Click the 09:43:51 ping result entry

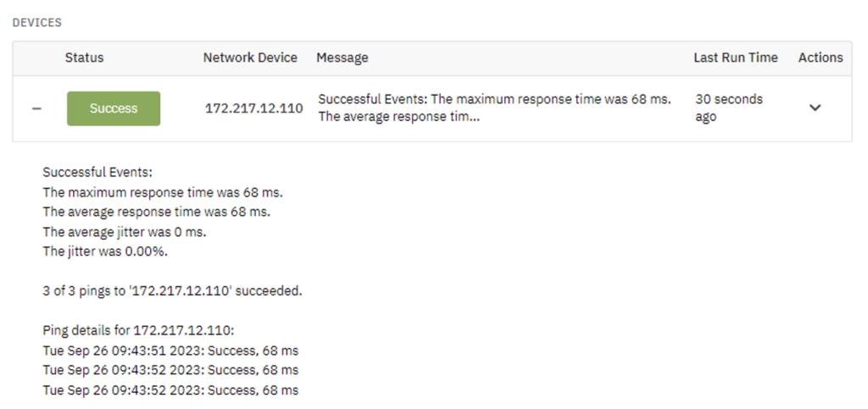(170, 351)
